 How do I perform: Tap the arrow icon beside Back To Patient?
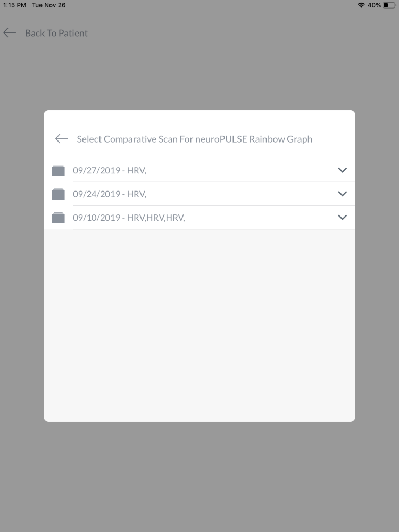pos(10,33)
